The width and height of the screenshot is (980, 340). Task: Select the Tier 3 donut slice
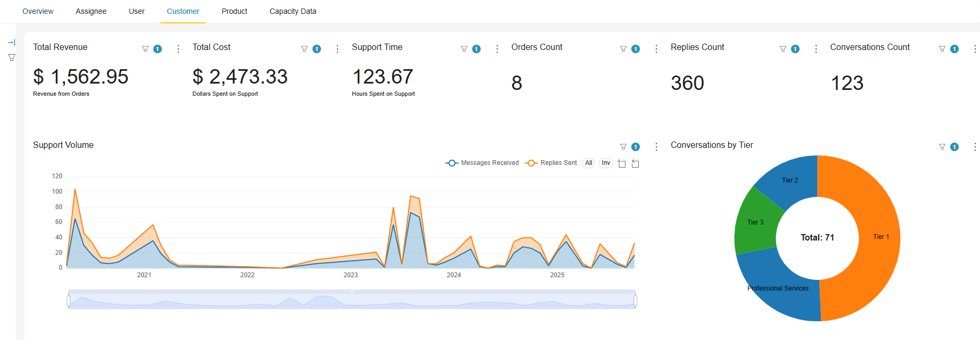[755, 222]
